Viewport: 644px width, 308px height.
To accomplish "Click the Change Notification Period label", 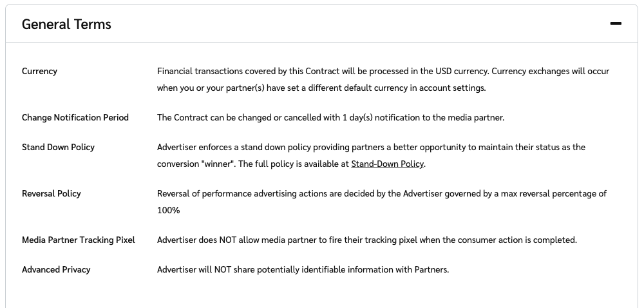I will [75, 117].
